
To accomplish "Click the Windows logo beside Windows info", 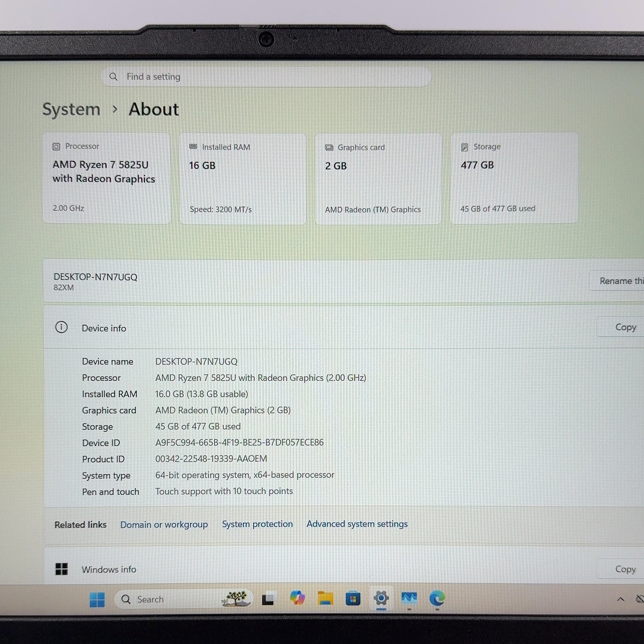I will (62, 569).
